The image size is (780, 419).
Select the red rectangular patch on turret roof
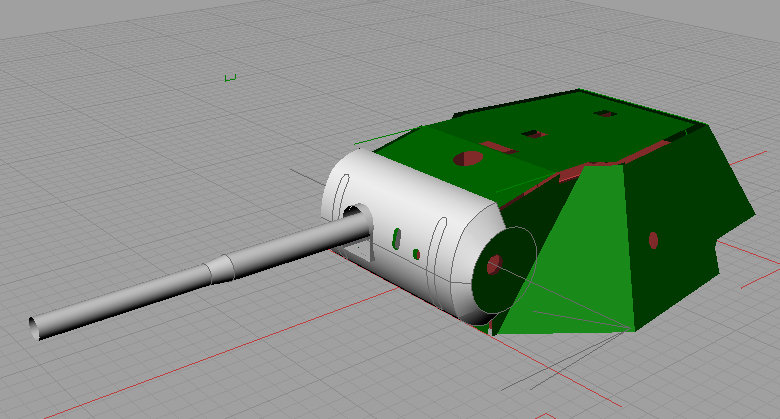click(x=497, y=148)
